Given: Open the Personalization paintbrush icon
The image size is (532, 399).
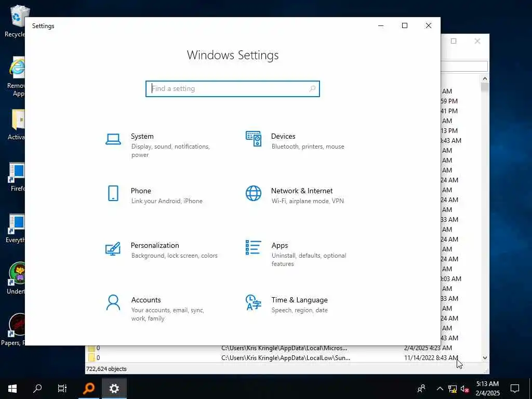Looking at the screenshot, I should [113, 248].
